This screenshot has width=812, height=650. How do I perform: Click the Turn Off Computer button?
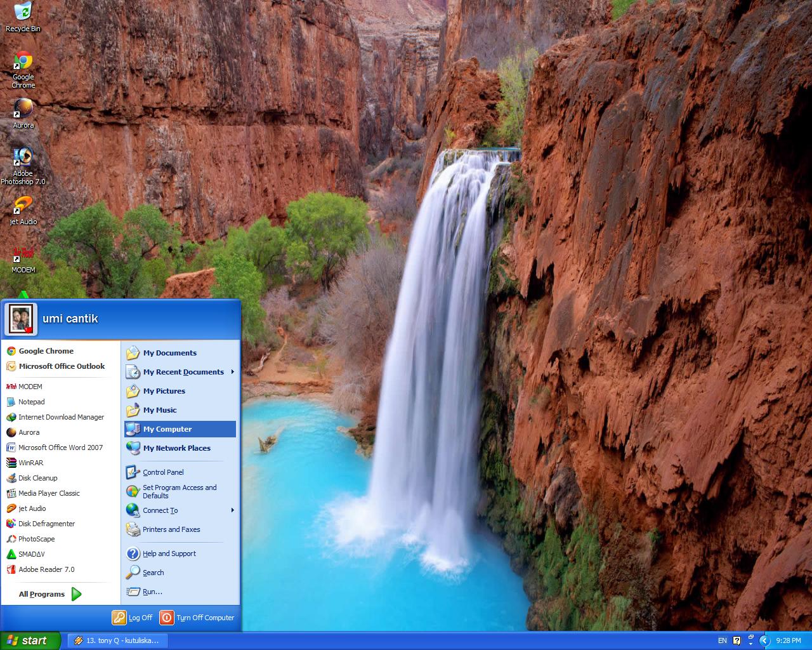[197, 617]
